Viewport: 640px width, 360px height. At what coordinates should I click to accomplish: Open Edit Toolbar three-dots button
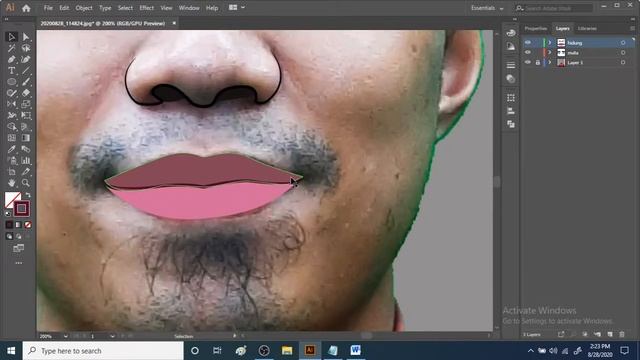point(19,263)
